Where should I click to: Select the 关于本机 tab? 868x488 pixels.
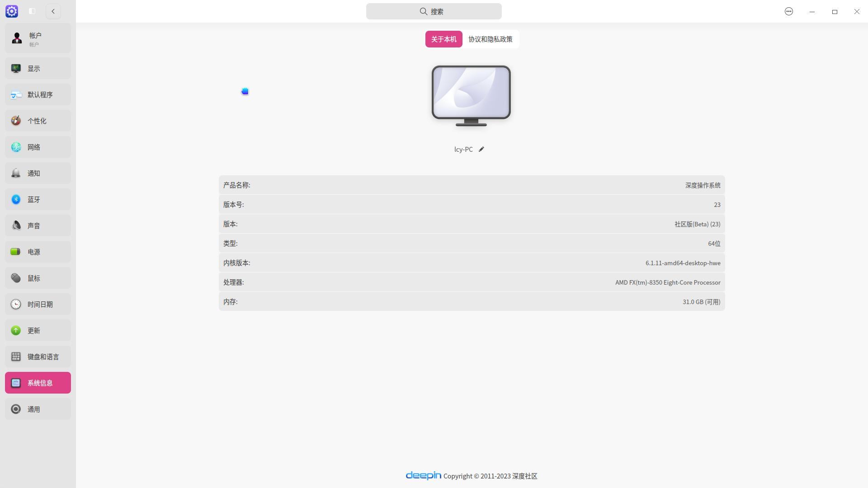tap(443, 39)
